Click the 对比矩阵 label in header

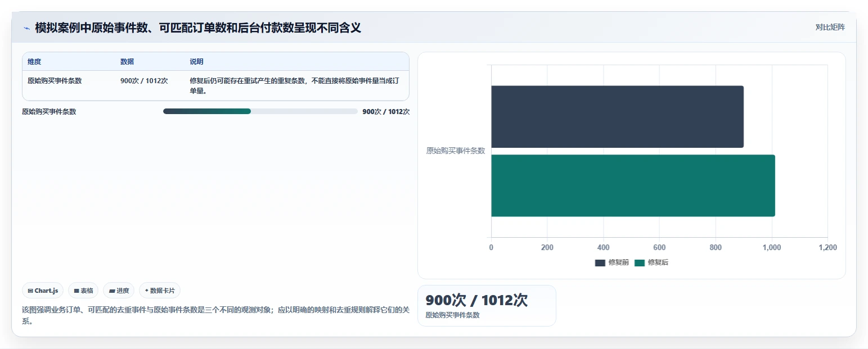pos(830,27)
